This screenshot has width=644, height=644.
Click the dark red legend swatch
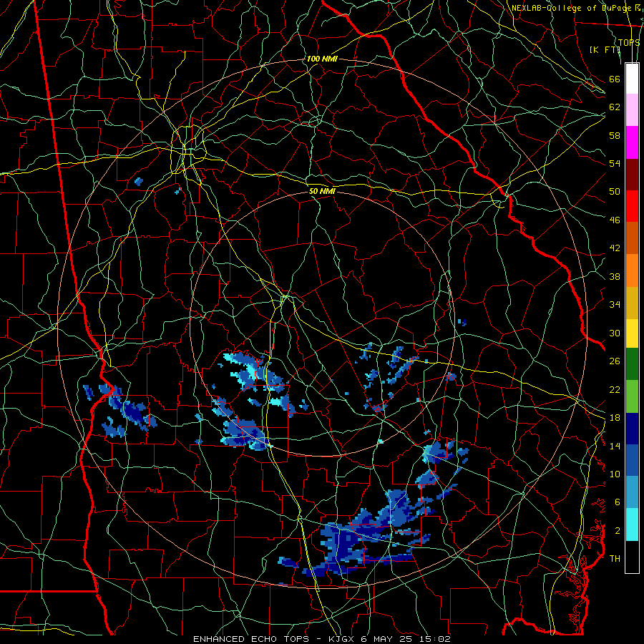click(x=632, y=174)
